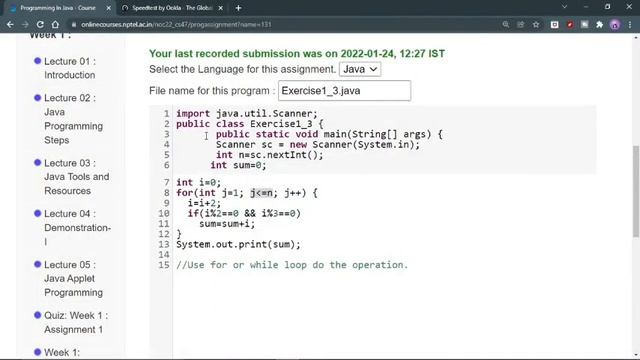Go forward to the next page
The width and height of the screenshot is (640, 360).
tap(25, 24)
